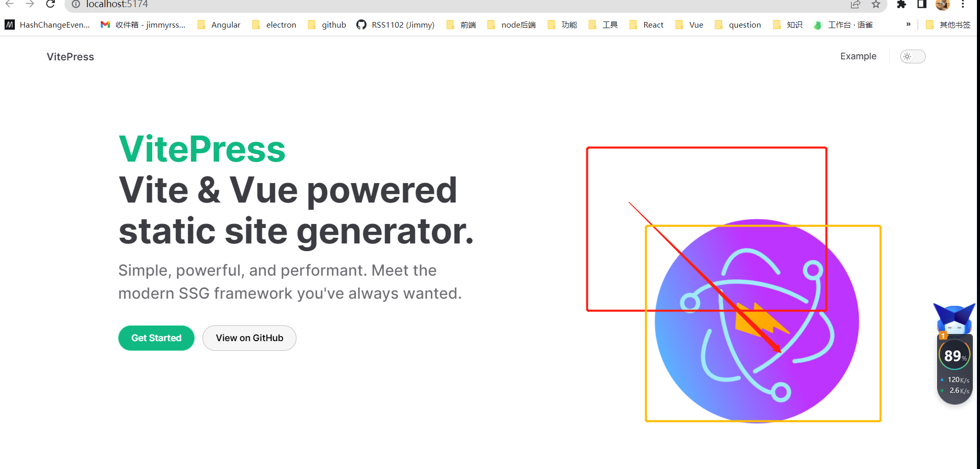Bookmark this page using star icon
This screenshot has width=980, height=469.
[876, 5]
